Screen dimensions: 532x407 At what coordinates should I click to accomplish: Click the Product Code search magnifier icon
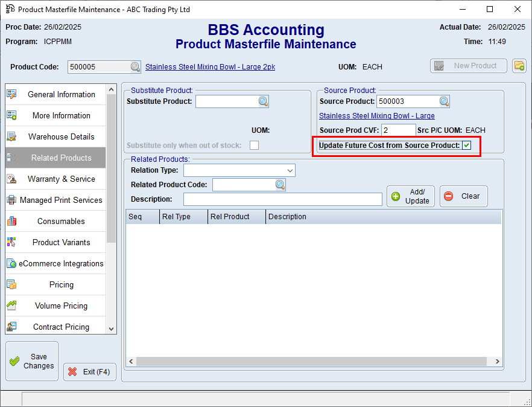(x=136, y=67)
